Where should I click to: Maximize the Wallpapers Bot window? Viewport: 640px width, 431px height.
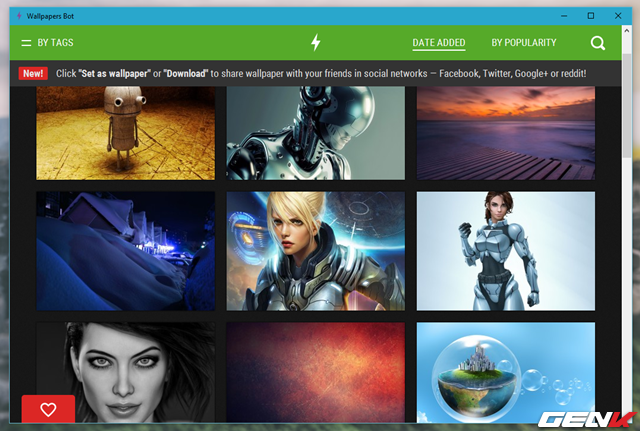591,16
